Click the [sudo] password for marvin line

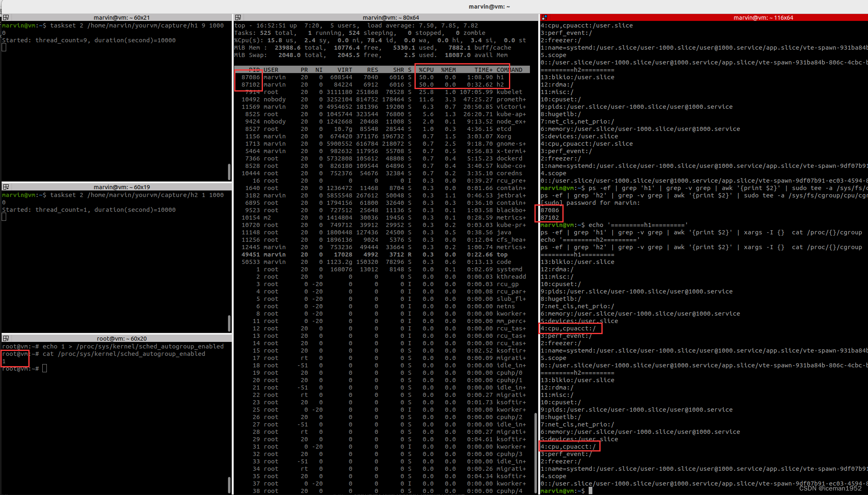pyautogui.click(x=590, y=203)
